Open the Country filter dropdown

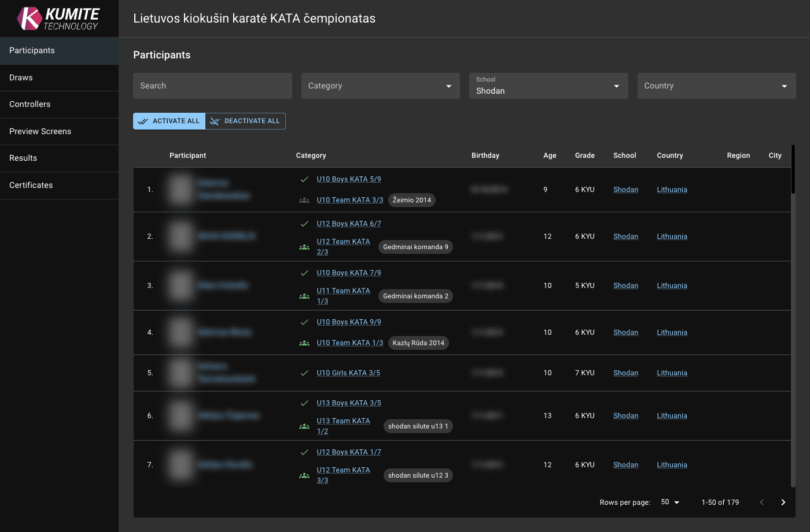click(x=716, y=86)
